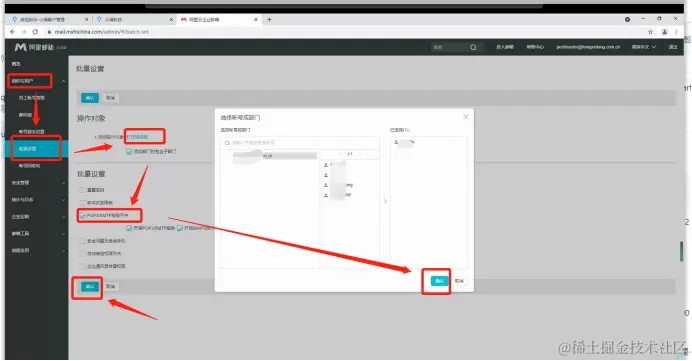Focus the header search input field

click(450, 47)
